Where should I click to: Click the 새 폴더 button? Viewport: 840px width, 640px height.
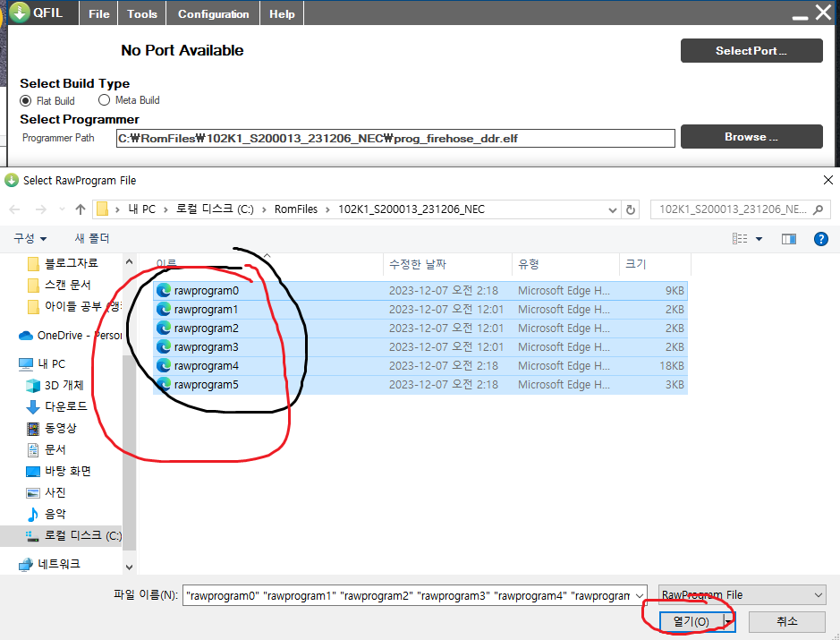coord(92,238)
